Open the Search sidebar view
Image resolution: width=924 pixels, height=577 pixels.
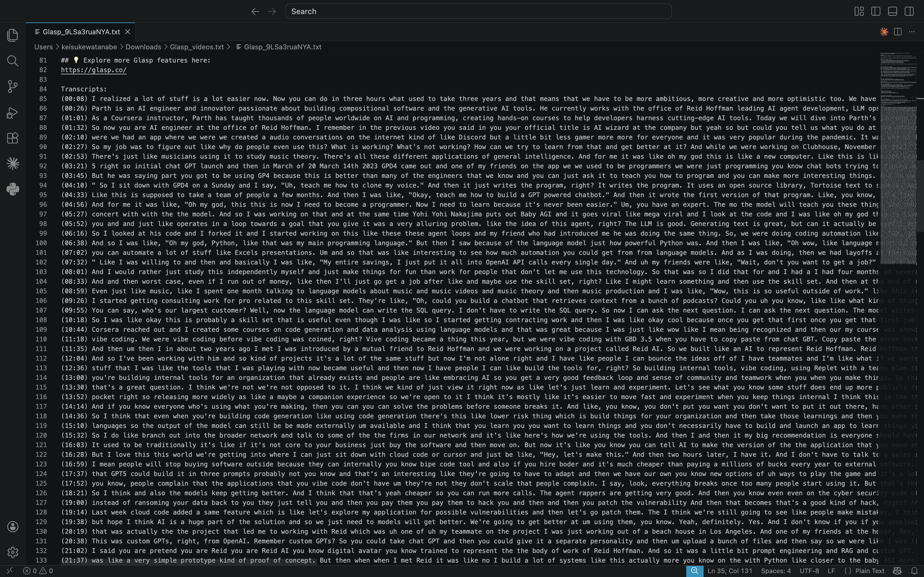[x=13, y=61]
